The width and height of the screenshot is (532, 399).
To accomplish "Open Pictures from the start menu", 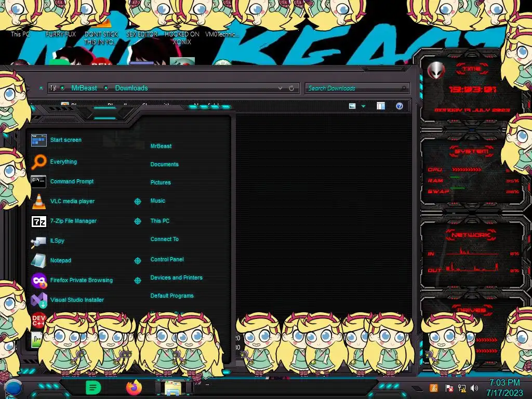I will pyautogui.click(x=161, y=182).
